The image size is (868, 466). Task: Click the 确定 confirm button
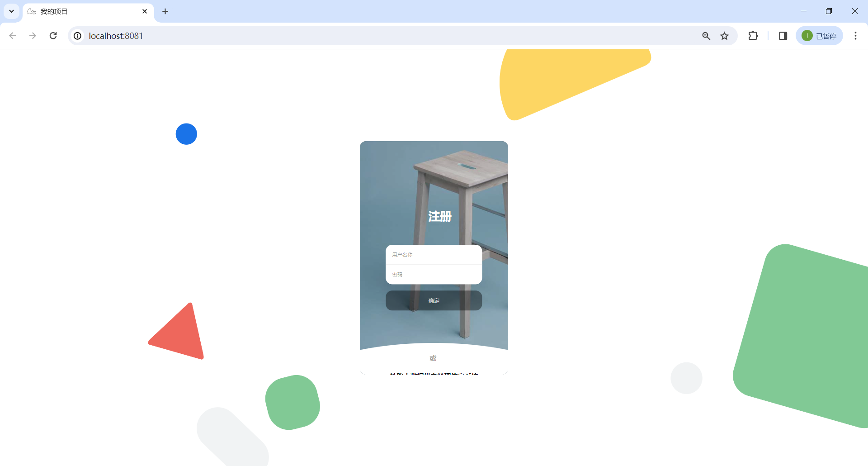point(434,300)
